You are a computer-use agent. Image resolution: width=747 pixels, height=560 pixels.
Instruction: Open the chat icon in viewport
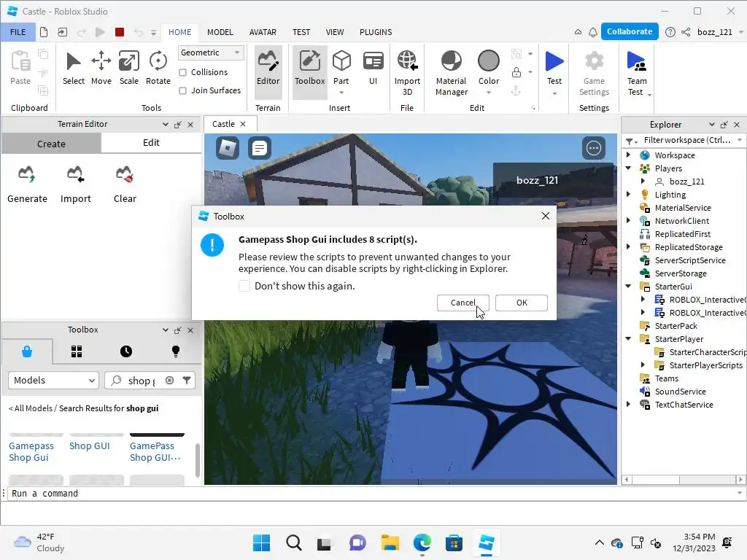(260, 148)
